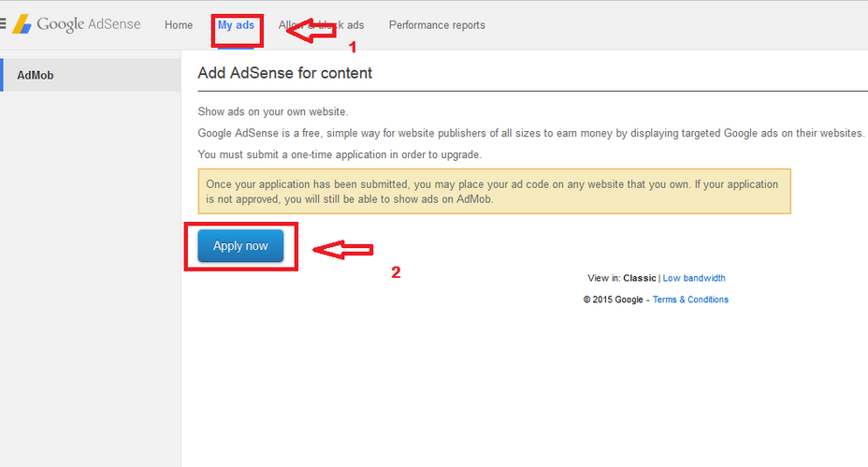Click the yellow application notice box
This screenshot has width=868, height=467.
[495, 191]
